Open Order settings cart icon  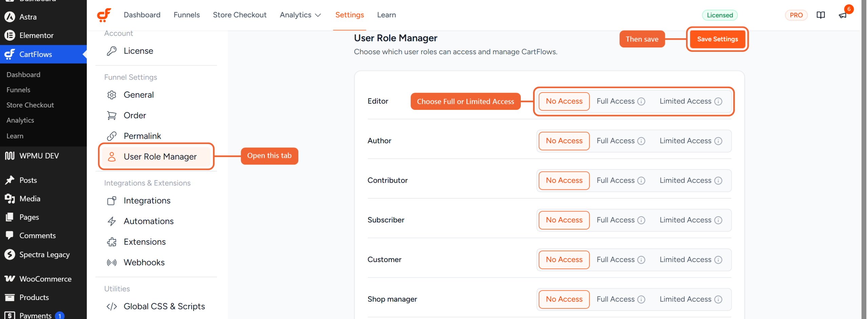[x=112, y=116]
